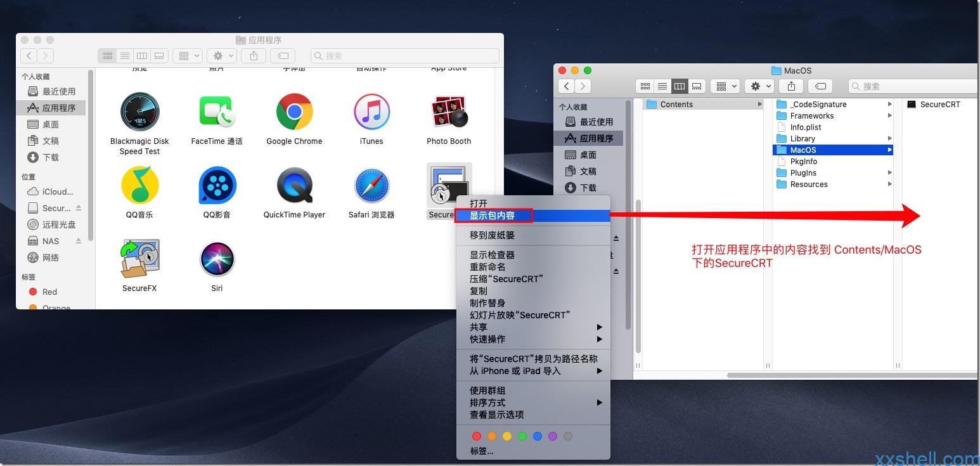The image size is (980, 466).
Task: Select 下载 in 应用程序 window sidebar
Action: pos(52,157)
